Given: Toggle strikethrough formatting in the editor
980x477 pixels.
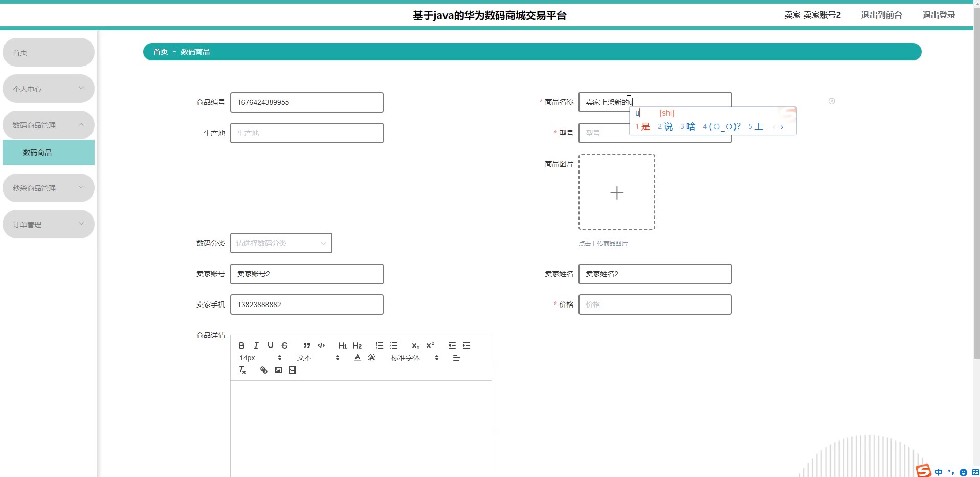Looking at the screenshot, I should coord(285,345).
